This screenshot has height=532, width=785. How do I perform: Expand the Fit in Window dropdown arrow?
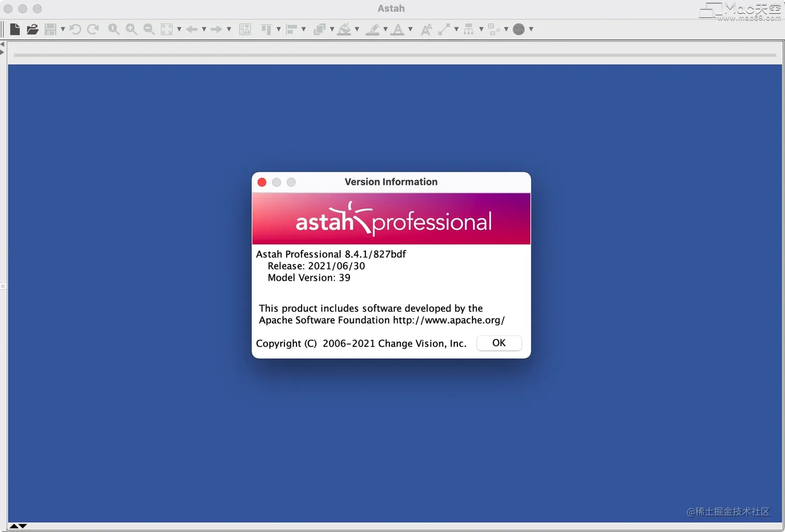tap(179, 30)
